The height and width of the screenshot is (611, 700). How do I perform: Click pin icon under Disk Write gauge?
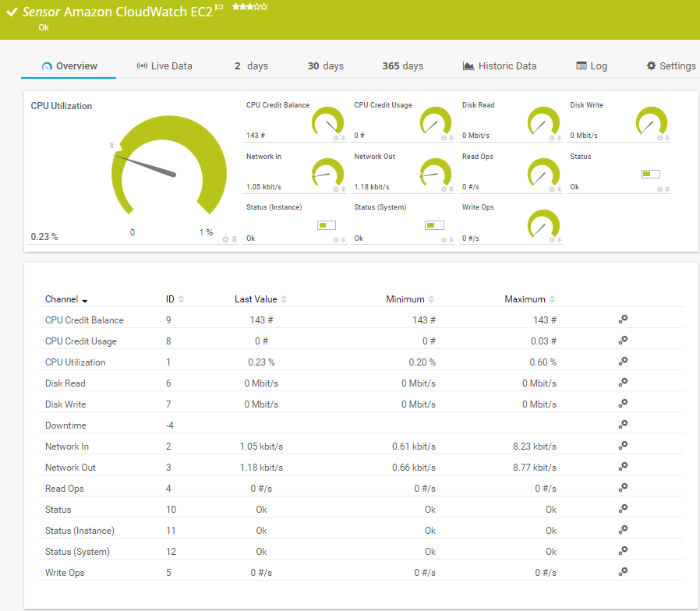(666, 138)
